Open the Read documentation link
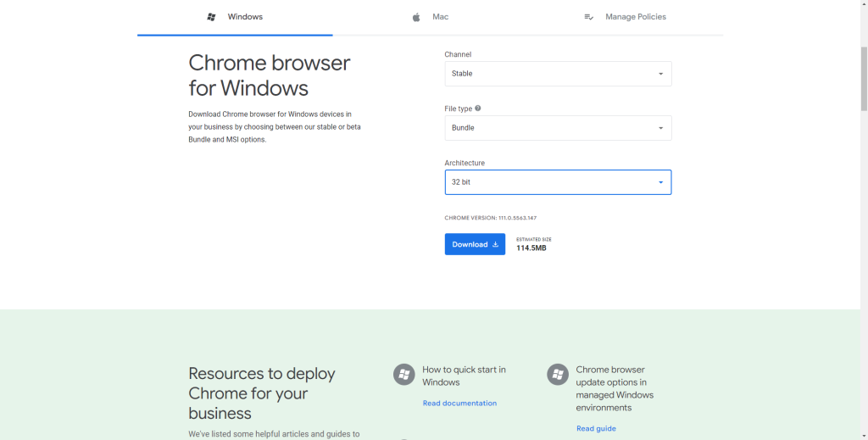The width and height of the screenshot is (868, 440). pyautogui.click(x=459, y=404)
